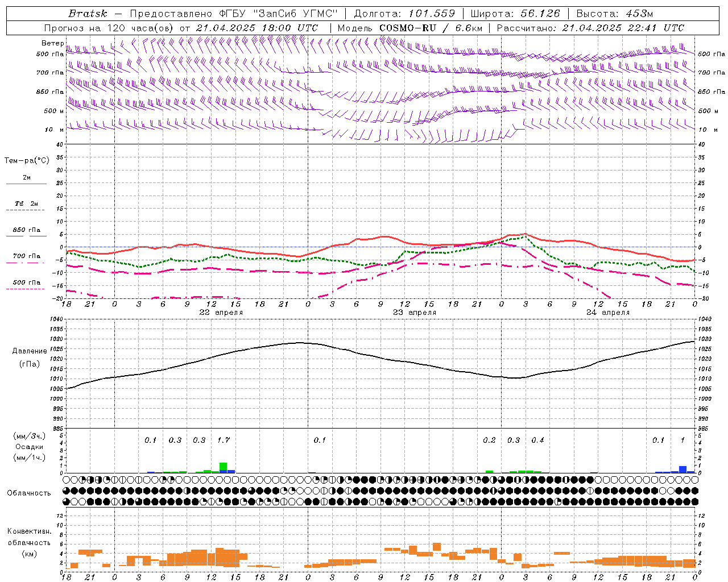Image resolution: width=728 pixels, height=582 pixels.
Task: Click the 'Тем-ра(°C)' temperature panel label
Action: pos(27,160)
